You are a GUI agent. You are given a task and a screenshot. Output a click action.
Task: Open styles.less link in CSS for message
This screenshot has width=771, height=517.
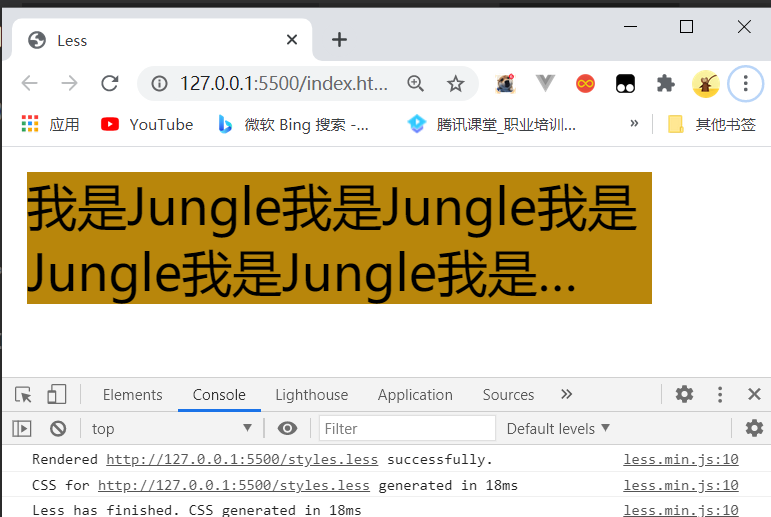(234, 486)
